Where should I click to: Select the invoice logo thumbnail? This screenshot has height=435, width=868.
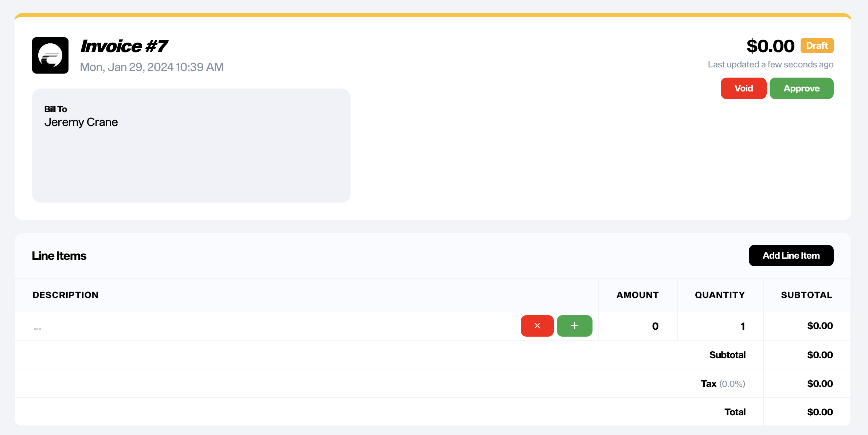coord(50,55)
